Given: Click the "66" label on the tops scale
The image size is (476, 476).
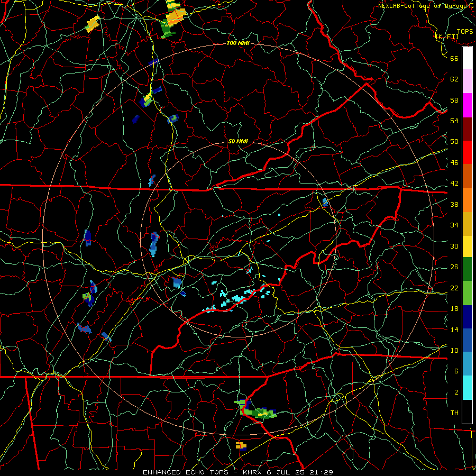Looking at the screenshot, I should (454, 58).
